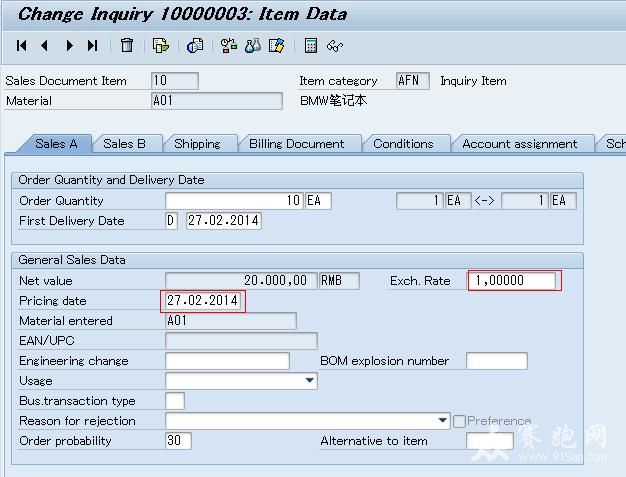Screen dimensions: 626x477
Task: Click the '<->' conversion symbol
Action: [484, 200]
